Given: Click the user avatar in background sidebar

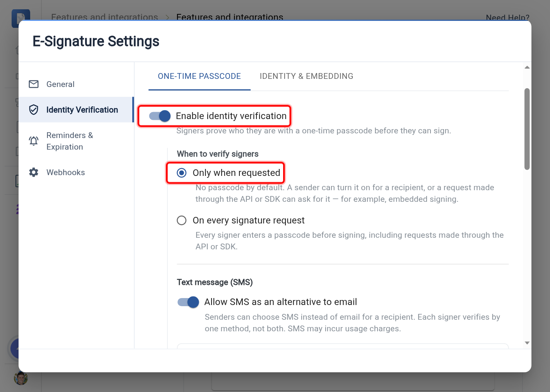Looking at the screenshot, I should click(x=21, y=378).
